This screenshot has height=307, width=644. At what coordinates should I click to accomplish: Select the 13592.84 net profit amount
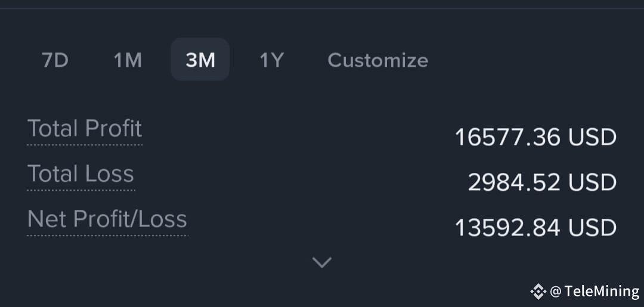(x=507, y=228)
